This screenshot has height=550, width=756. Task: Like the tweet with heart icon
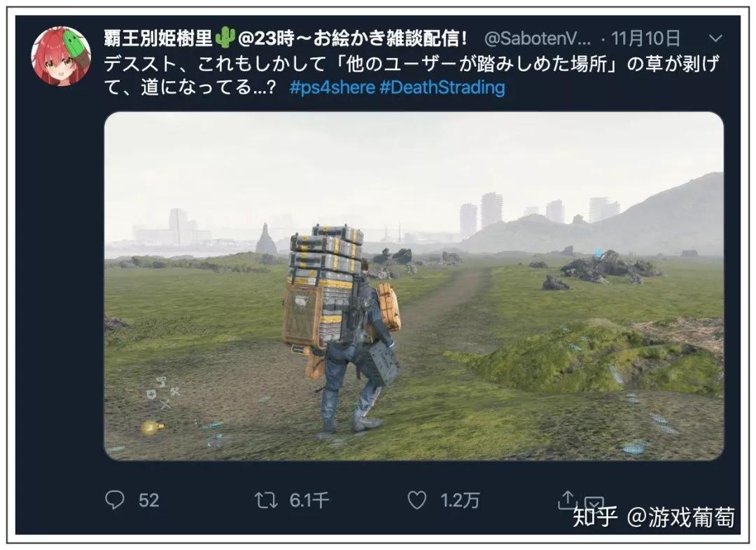(x=417, y=500)
